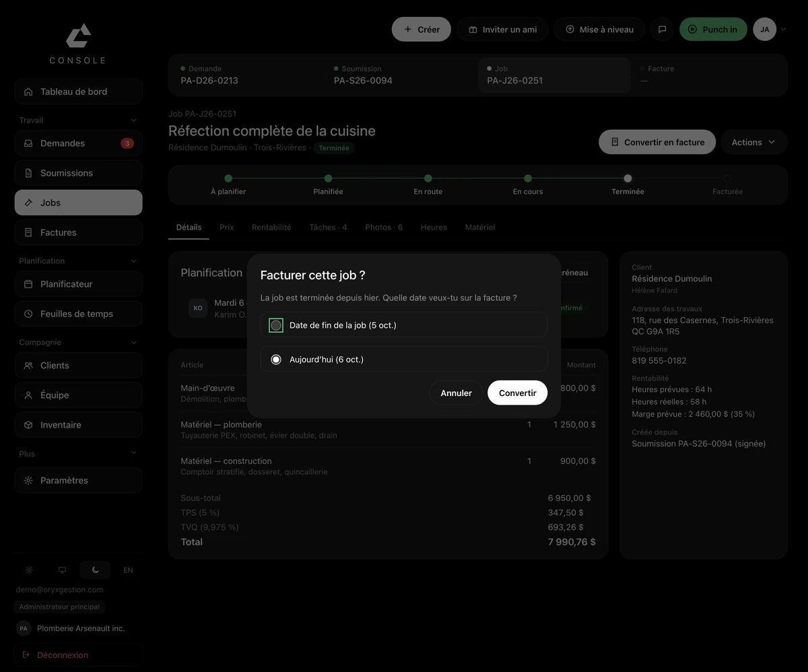808x672 pixels.
Task: Click the total 7 990,76 $
Action: click(x=572, y=542)
